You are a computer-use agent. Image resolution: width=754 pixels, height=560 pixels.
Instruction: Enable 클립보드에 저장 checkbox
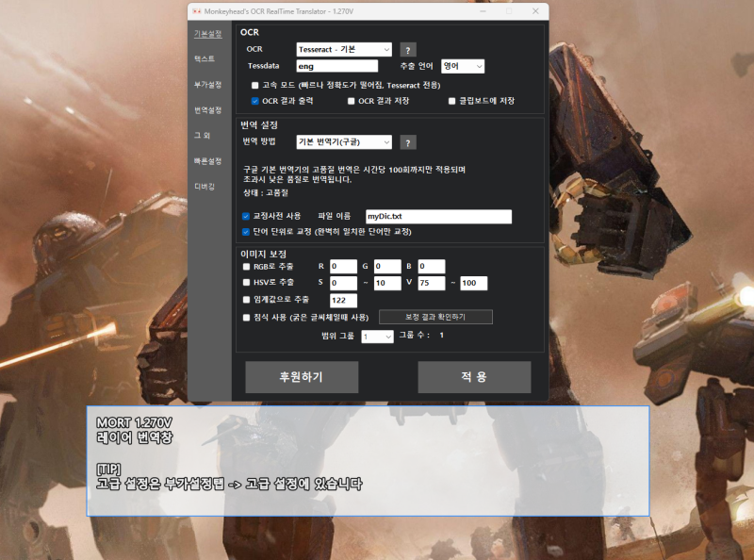[x=452, y=102]
